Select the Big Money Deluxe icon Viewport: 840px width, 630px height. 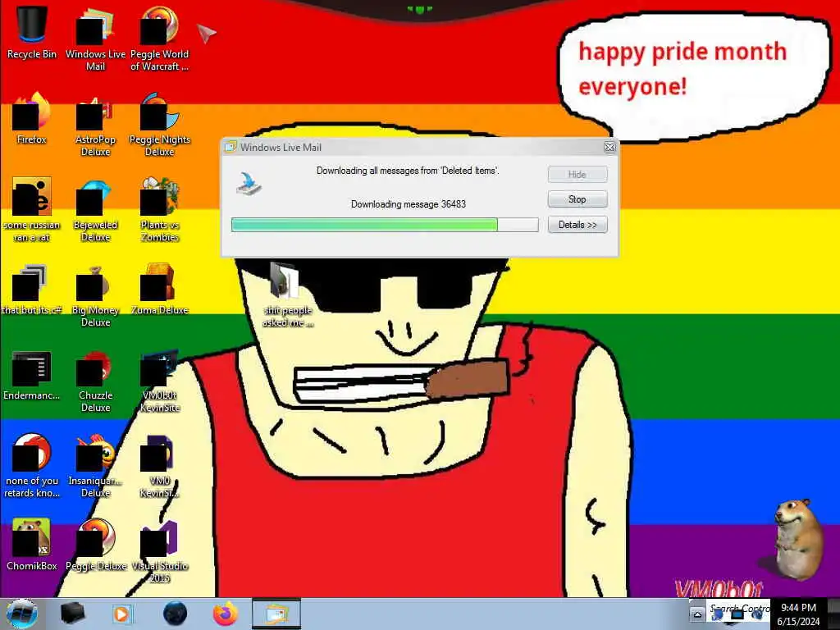click(95, 294)
